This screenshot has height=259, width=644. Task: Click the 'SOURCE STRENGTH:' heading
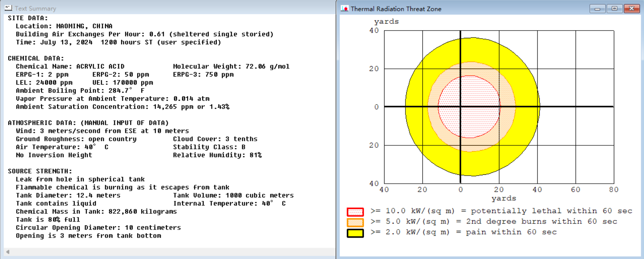tap(40, 171)
